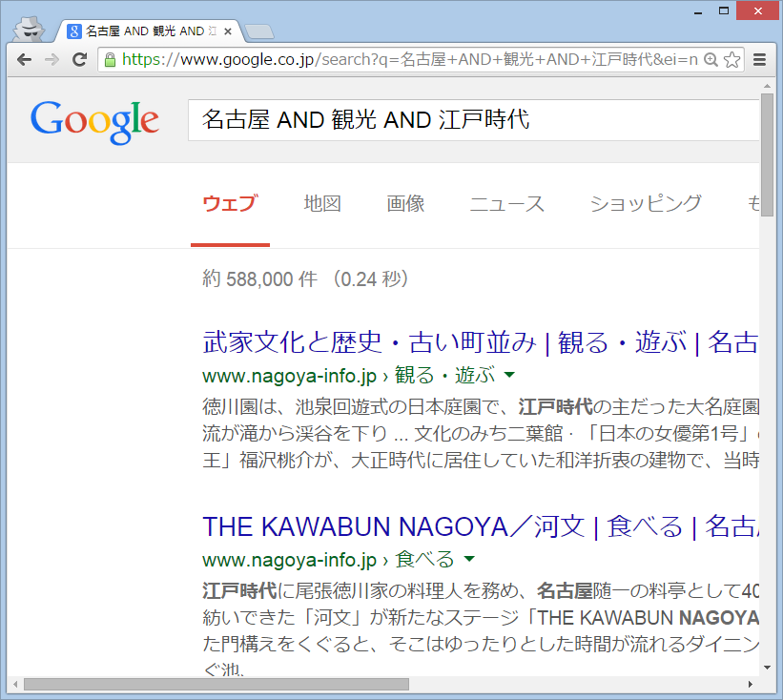Go back using browser back arrow
The image size is (783, 700).
pos(24,60)
